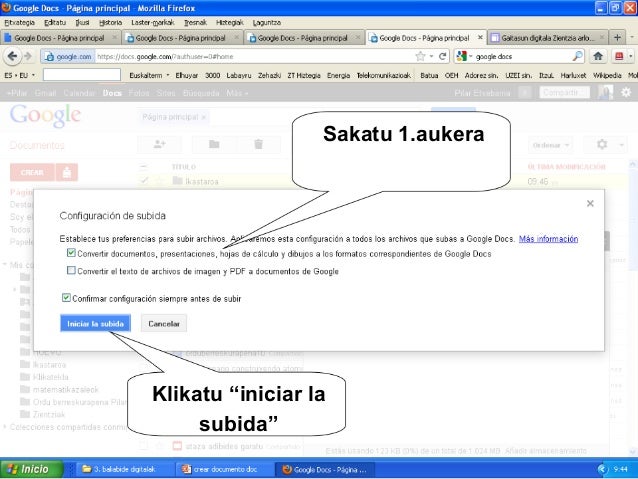Switch to Gaitasun digitala Zientzia tab
Screen dimensions: 638x479
[547, 38]
